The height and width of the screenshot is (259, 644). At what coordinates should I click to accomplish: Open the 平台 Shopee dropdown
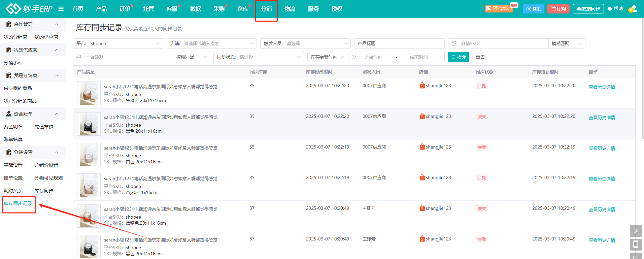(x=118, y=43)
